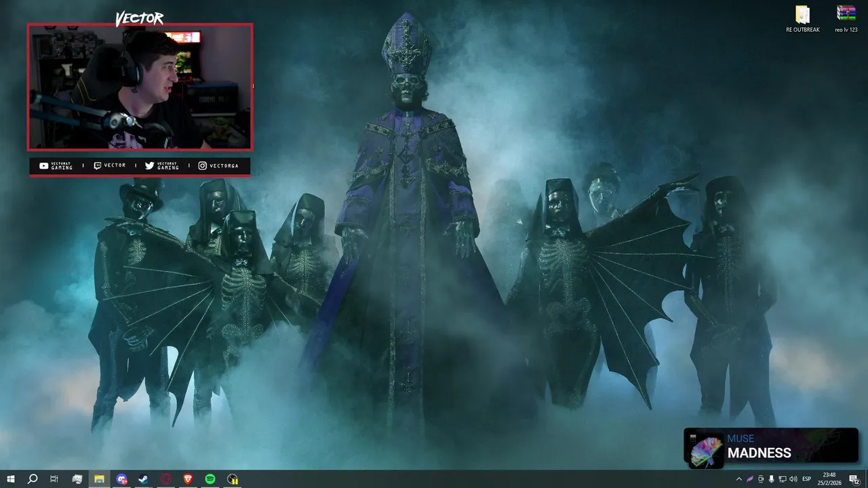868x488 pixels.
Task: Click the microphone tray icon
Action: click(772, 479)
